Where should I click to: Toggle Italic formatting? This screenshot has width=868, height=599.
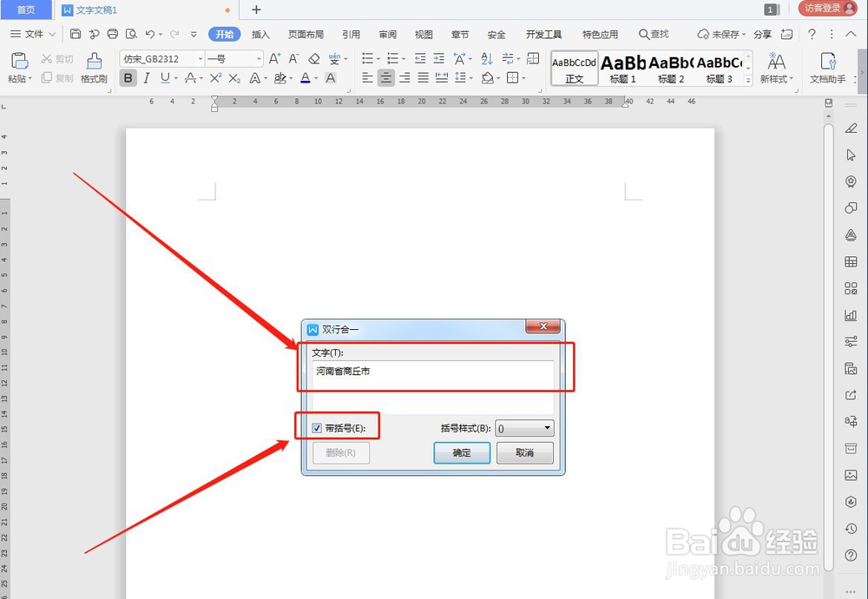pos(147,78)
